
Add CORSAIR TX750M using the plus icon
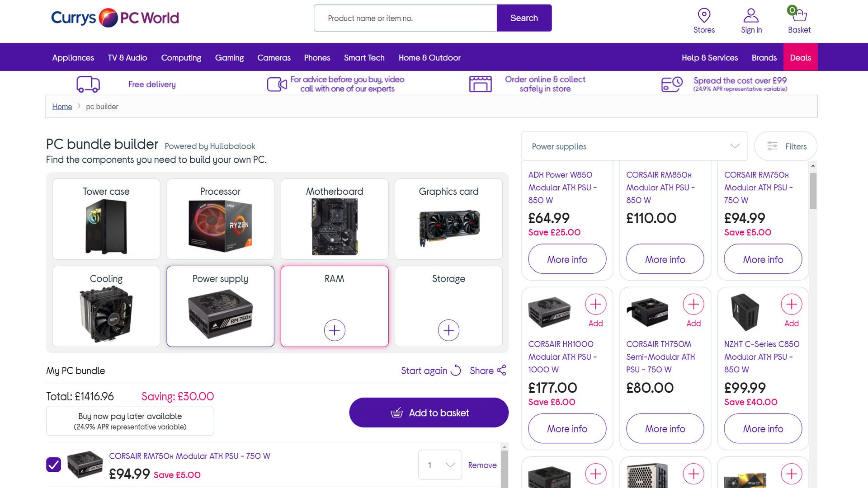(x=693, y=304)
